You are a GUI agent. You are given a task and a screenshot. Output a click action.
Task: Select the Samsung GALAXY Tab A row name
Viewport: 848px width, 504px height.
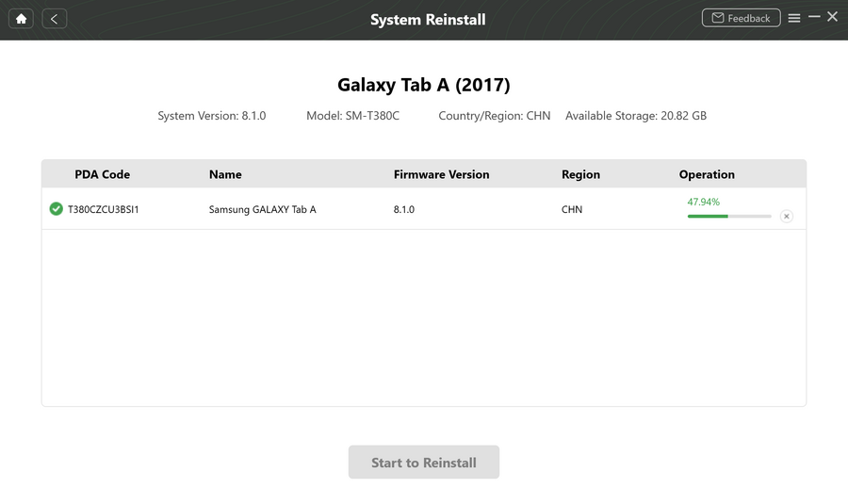pyautogui.click(x=262, y=209)
